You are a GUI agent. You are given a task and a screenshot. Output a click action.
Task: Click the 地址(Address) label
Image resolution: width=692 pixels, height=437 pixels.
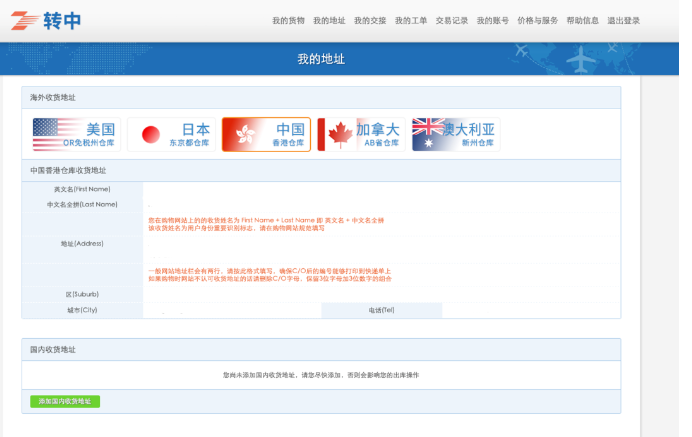82,244
